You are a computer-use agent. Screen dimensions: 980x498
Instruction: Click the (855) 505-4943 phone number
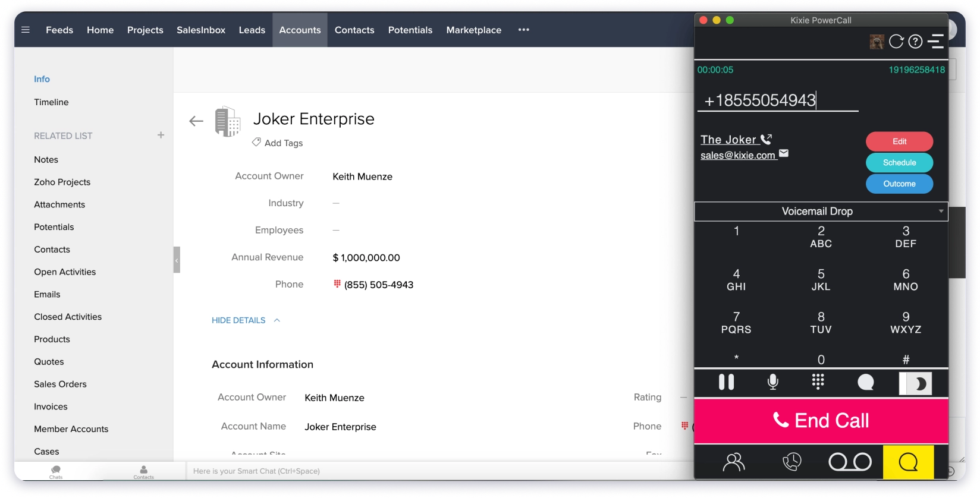click(379, 285)
